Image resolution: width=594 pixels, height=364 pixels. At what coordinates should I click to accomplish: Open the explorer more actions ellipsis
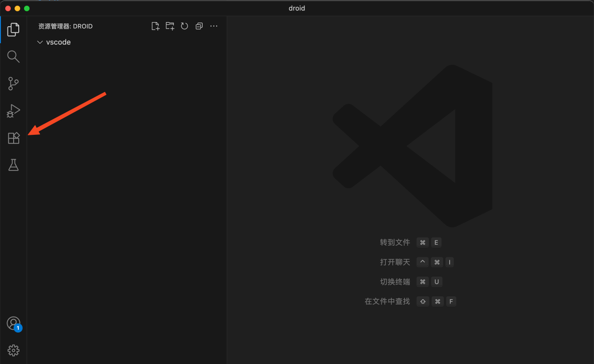[x=214, y=26]
